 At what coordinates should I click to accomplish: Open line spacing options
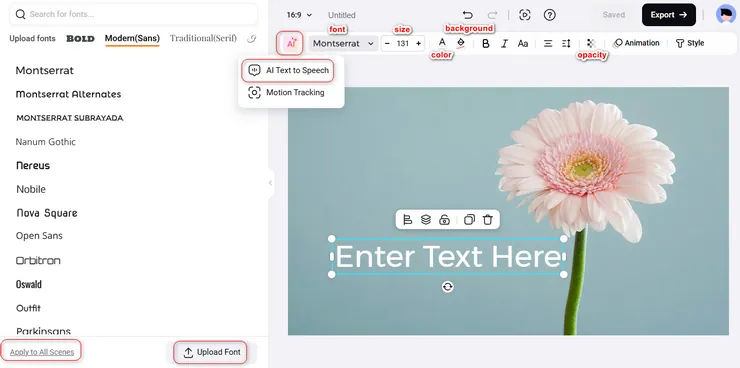click(566, 43)
